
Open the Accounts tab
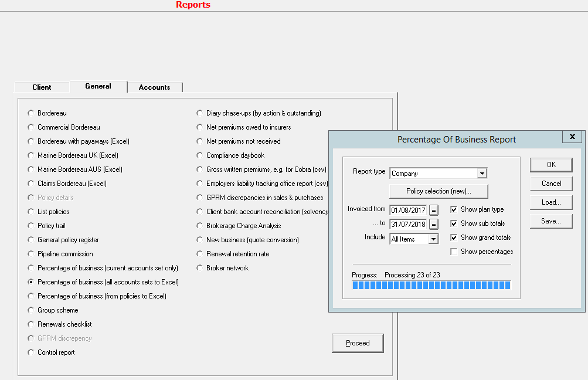(155, 87)
